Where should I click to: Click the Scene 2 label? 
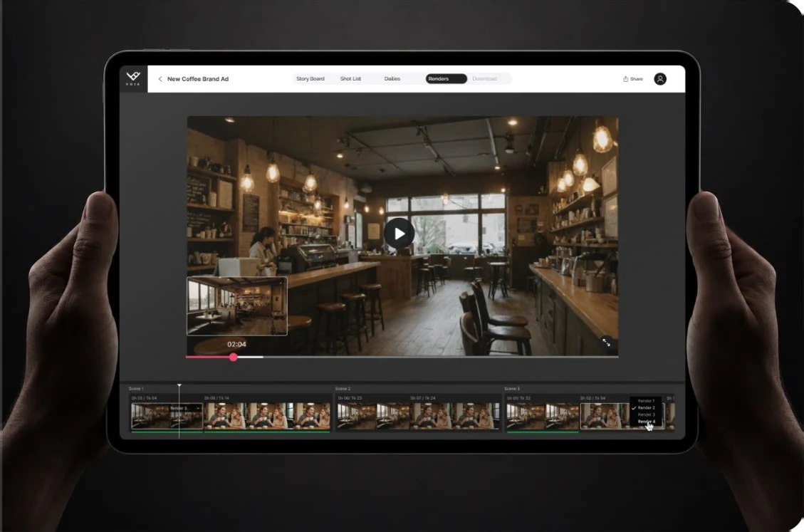(343, 389)
